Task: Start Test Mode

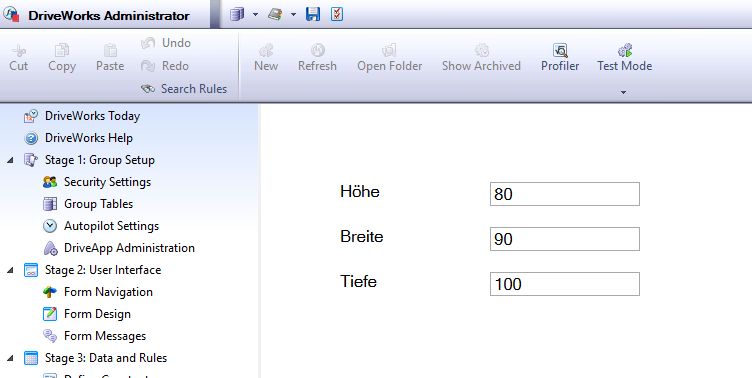Action: coord(624,58)
